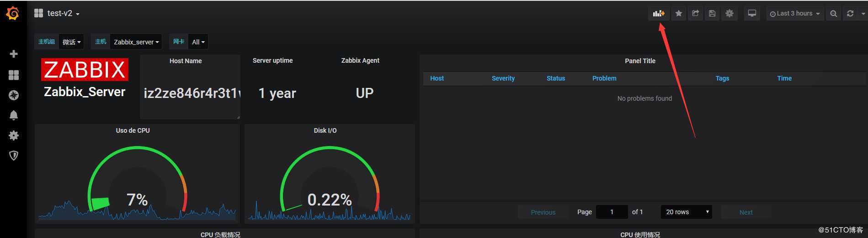Open dashboard settings gear in top toolbar
Viewport: 868px width, 238px height.
click(x=730, y=13)
